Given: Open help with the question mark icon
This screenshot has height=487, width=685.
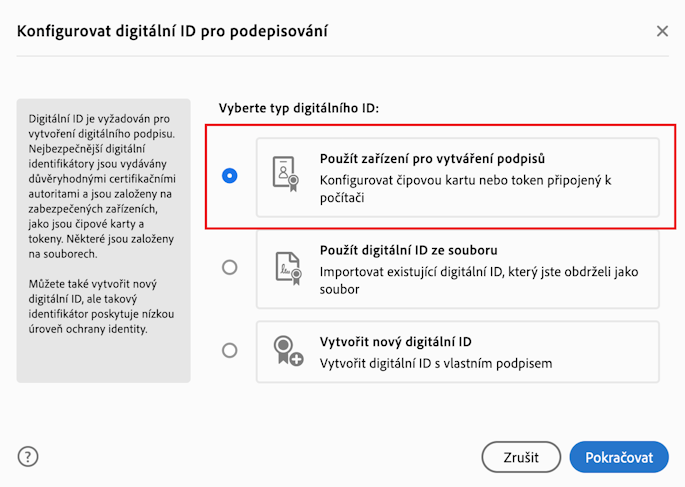Looking at the screenshot, I should click(28, 457).
